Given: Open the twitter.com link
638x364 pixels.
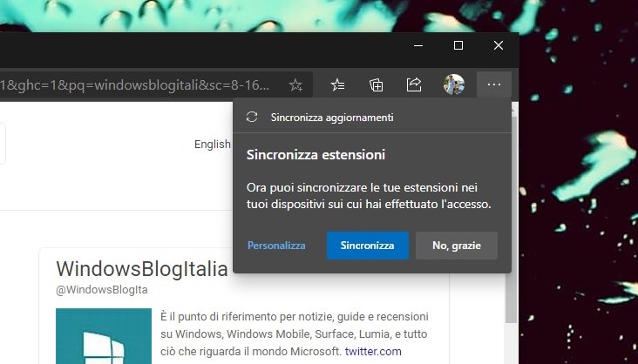Looking at the screenshot, I should pos(373,351).
